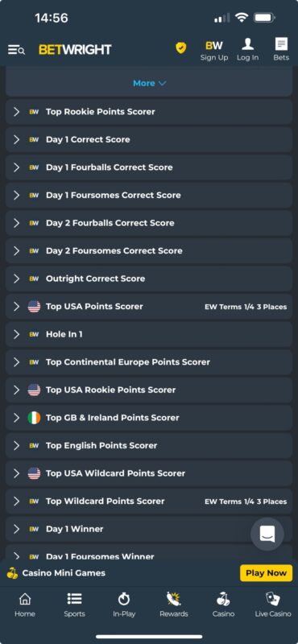The height and width of the screenshot is (644, 298).
Task: Open the Rewards tab
Action: (x=174, y=605)
